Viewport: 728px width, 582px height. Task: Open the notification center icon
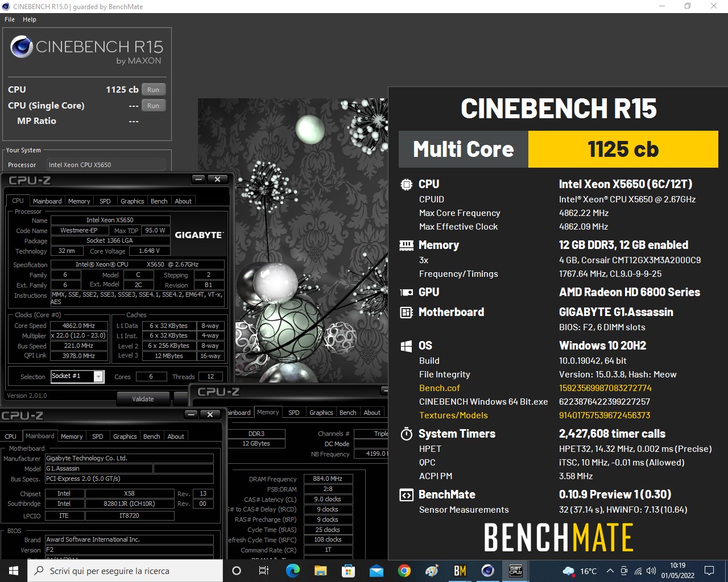709,571
